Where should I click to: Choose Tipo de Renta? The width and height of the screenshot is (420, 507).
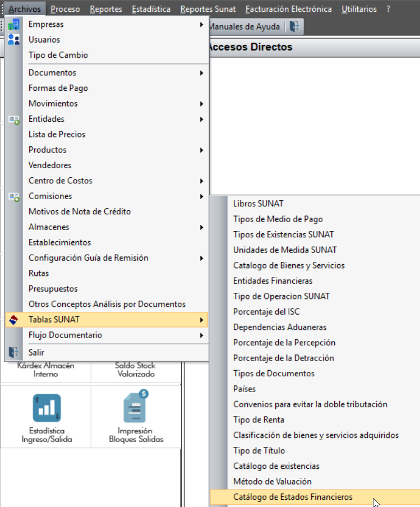(x=315, y=420)
